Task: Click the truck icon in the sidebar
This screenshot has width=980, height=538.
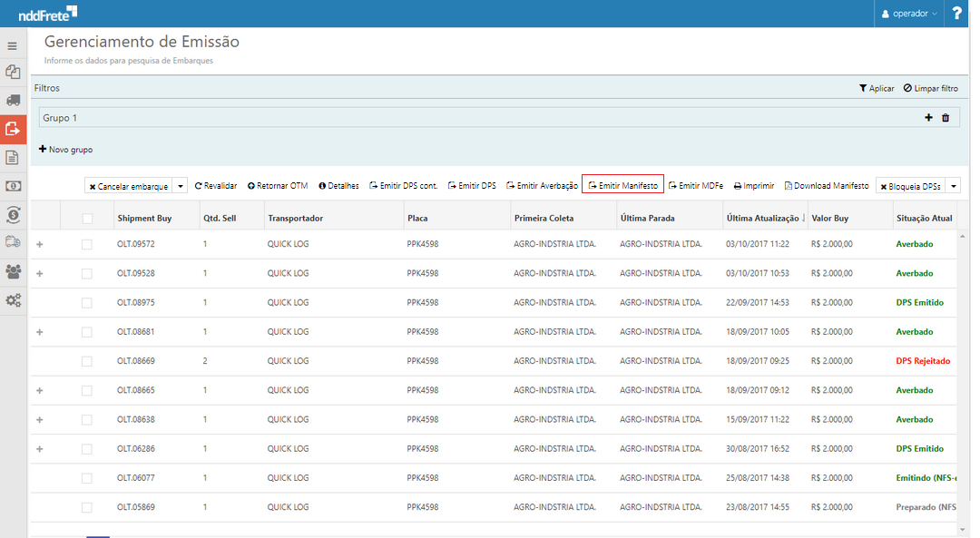Action: [13, 101]
